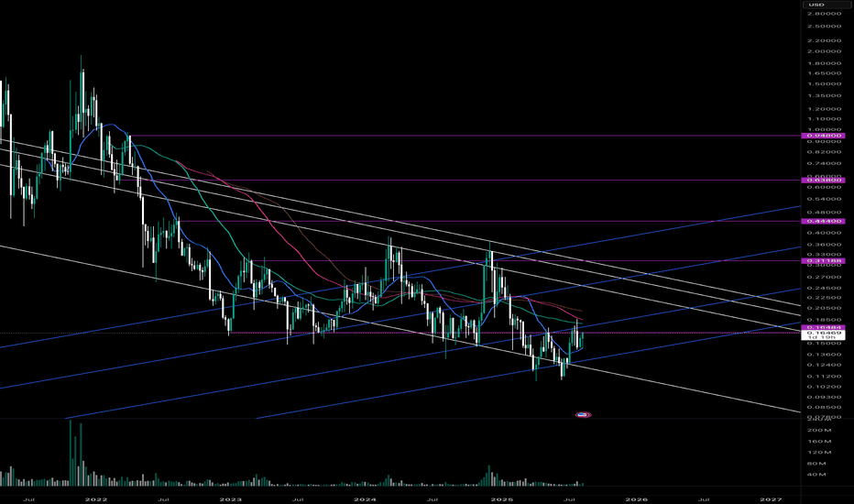Select the 0.94800 purple price label
Screen dimensions: 854x504
[x=824, y=136]
